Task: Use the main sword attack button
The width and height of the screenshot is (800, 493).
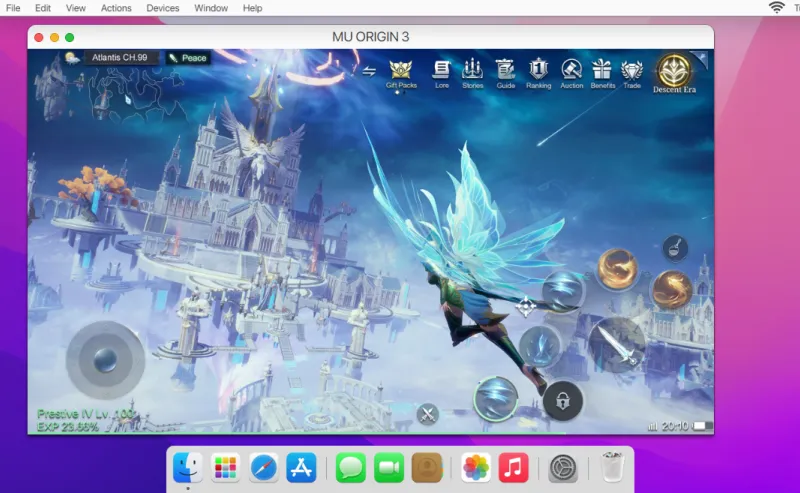Action: [617, 344]
